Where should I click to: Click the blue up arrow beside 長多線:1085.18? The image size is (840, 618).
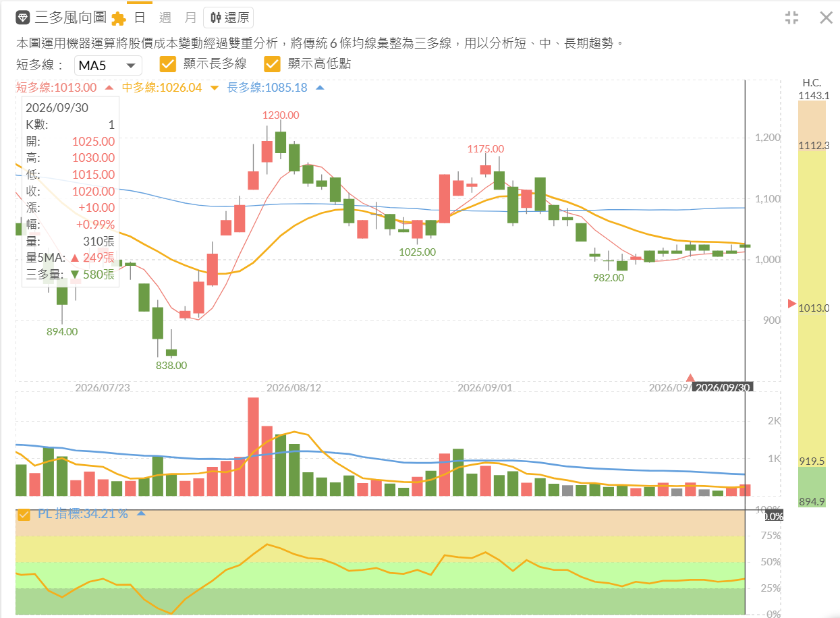pos(320,88)
